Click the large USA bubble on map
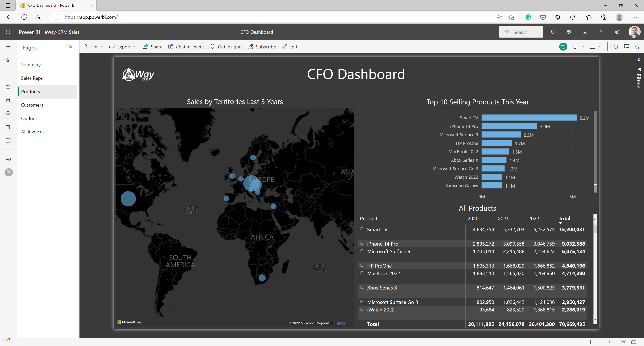This screenshot has width=644, height=346. click(128, 199)
